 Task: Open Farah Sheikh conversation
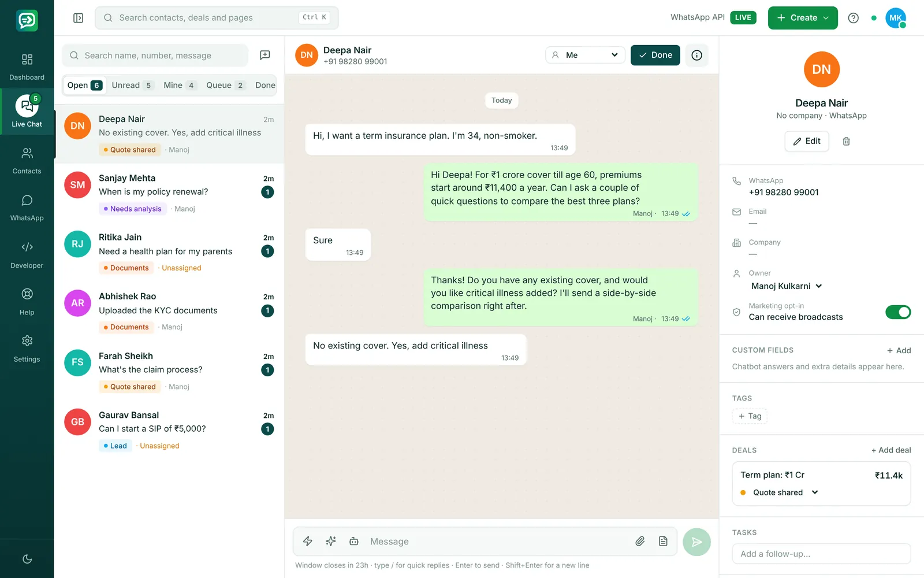169,370
